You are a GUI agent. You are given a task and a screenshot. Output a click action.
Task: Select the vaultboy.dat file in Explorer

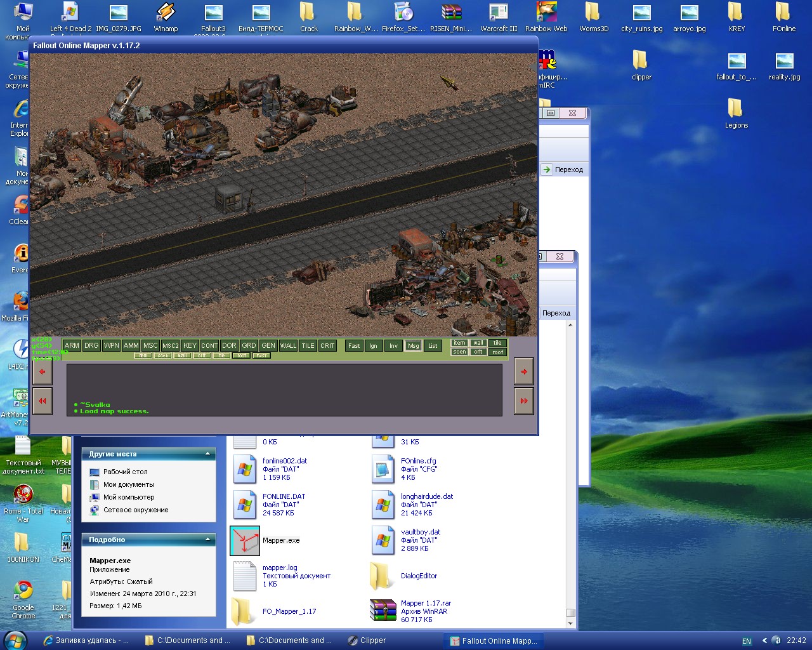pyautogui.click(x=405, y=540)
